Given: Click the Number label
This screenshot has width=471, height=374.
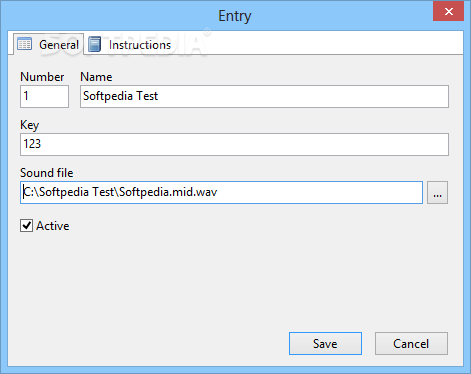Looking at the screenshot, I should 42,77.
